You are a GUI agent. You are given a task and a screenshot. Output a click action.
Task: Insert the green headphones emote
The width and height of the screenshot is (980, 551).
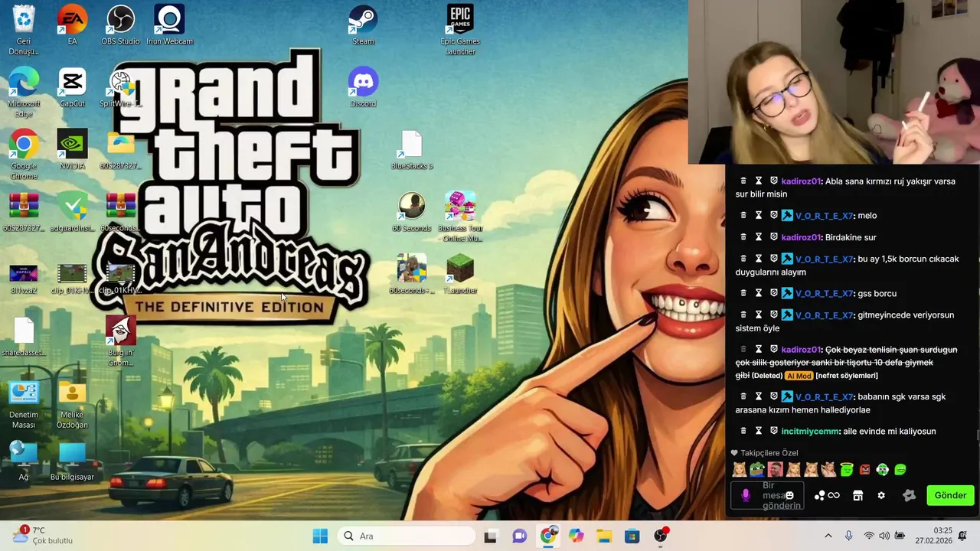(x=882, y=469)
